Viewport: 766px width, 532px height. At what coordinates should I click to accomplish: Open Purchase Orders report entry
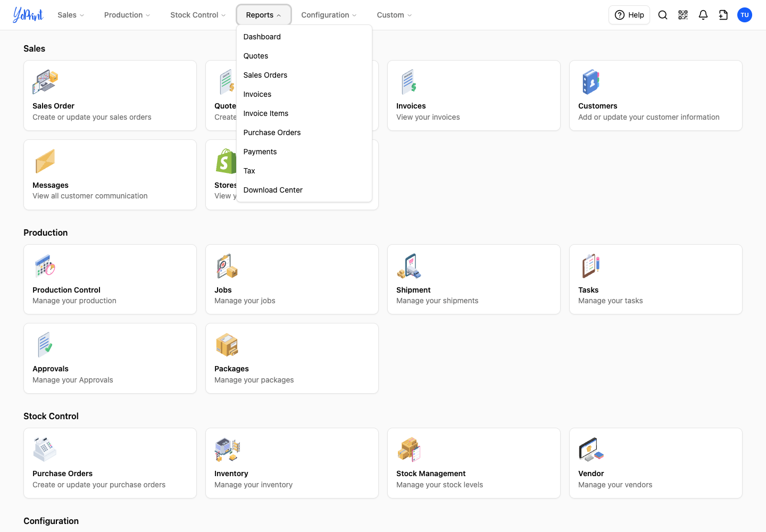[x=304, y=132]
